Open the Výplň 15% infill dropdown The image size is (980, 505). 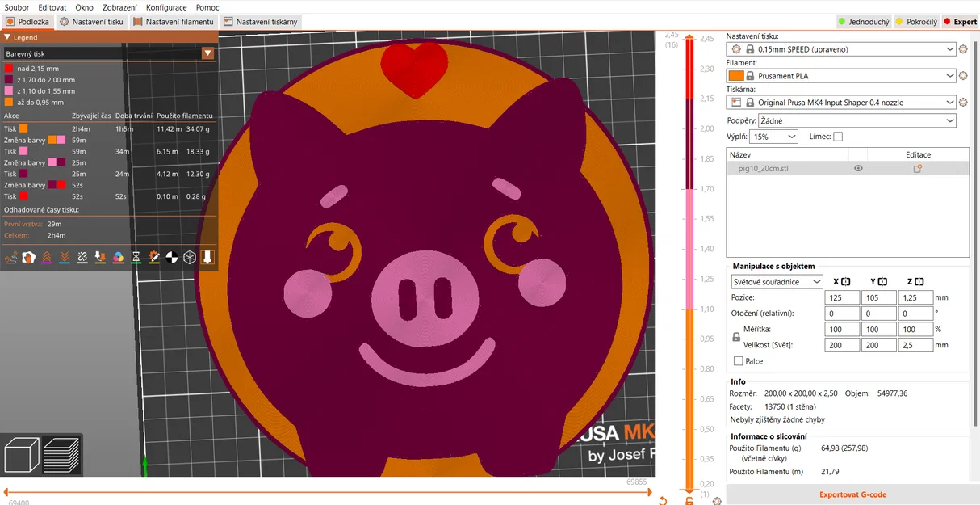774,137
